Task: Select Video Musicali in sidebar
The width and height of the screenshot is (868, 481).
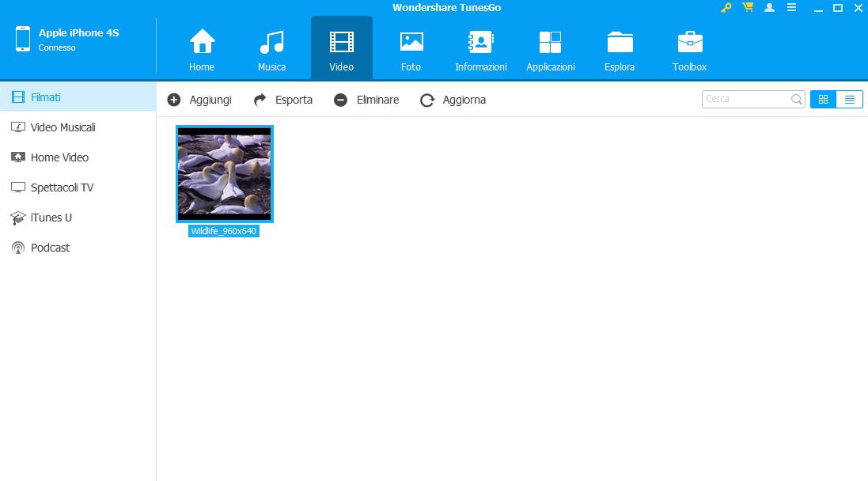Action: pos(63,127)
